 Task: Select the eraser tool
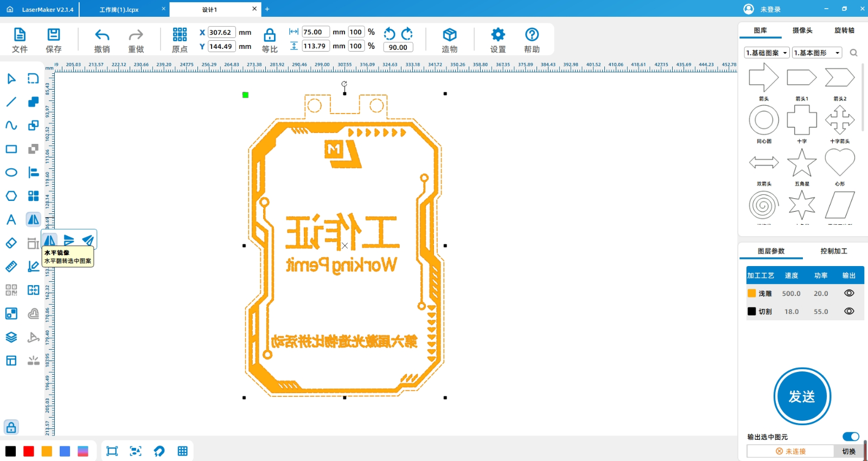(x=11, y=243)
